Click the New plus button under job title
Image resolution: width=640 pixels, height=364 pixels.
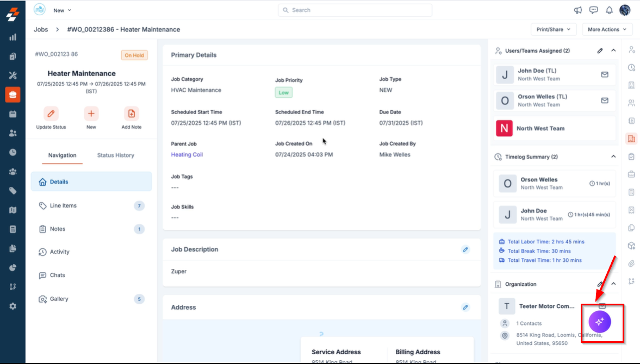(x=91, y=118)
